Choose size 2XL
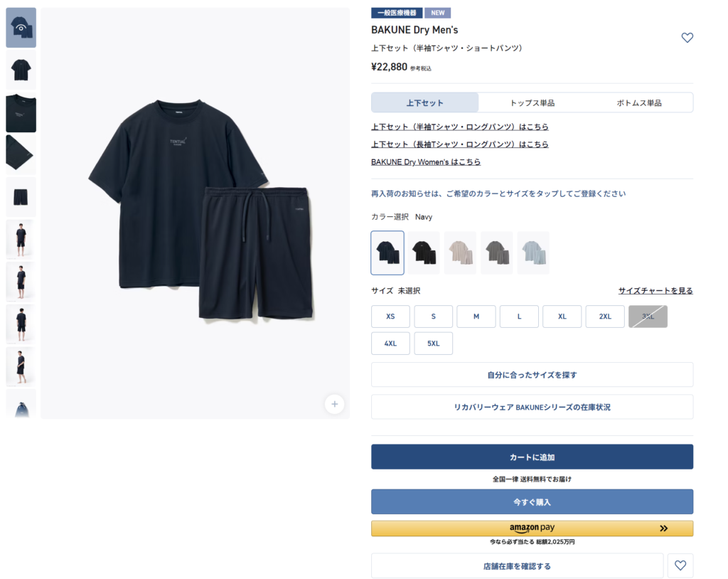Viewport: 728px width, 579px height. point(605,317)
